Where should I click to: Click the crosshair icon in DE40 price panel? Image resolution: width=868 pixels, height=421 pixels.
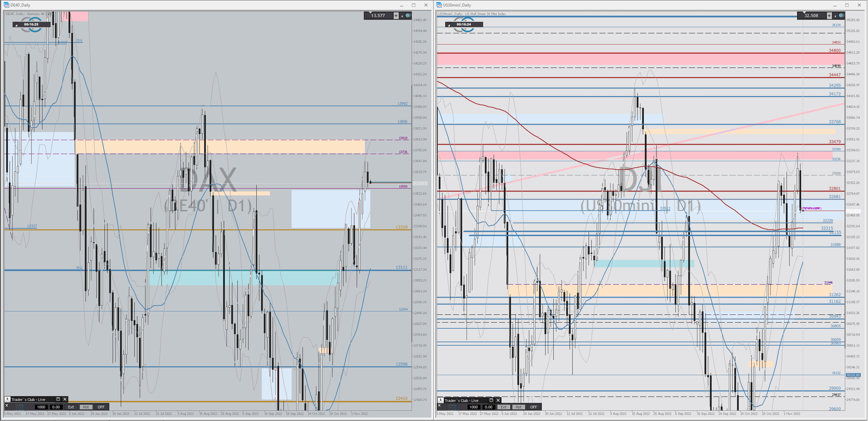pyautogui.click(x=396, y=15)
